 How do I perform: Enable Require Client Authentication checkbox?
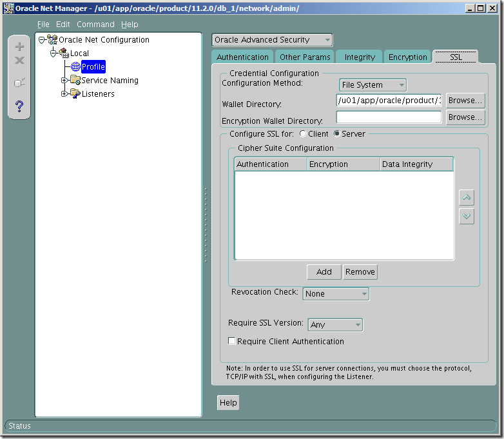coord(232,342)
